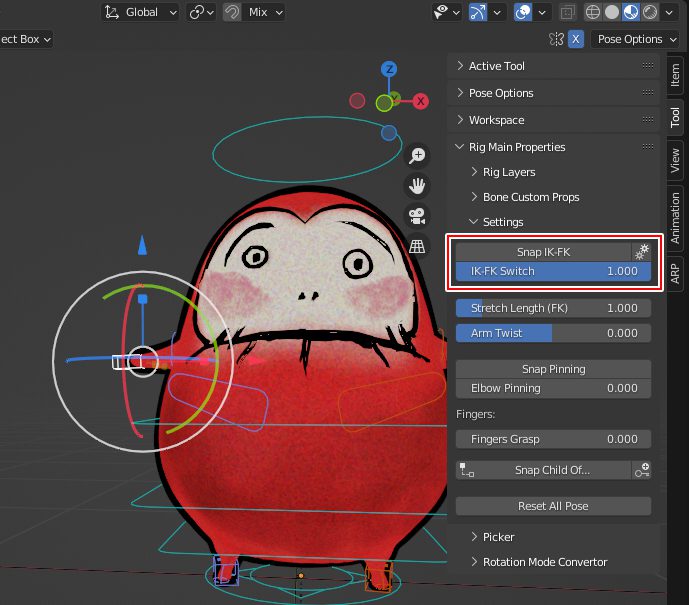Screen dimensions: 689x605
Task: Open the Global transform orientation dropdown
Action: tap(140, 12)
